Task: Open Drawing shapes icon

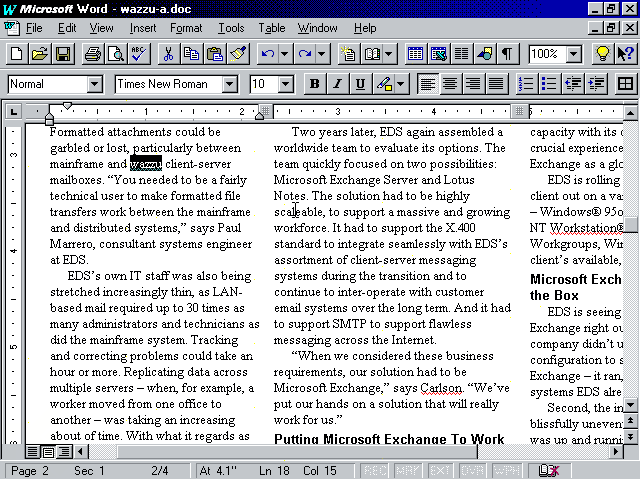Action: [x=484, y=54]
